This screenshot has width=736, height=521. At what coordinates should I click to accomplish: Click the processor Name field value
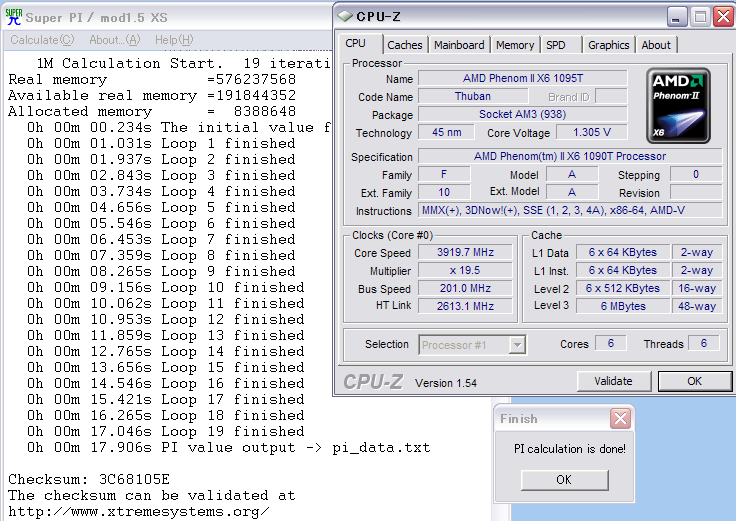(522, 78)
